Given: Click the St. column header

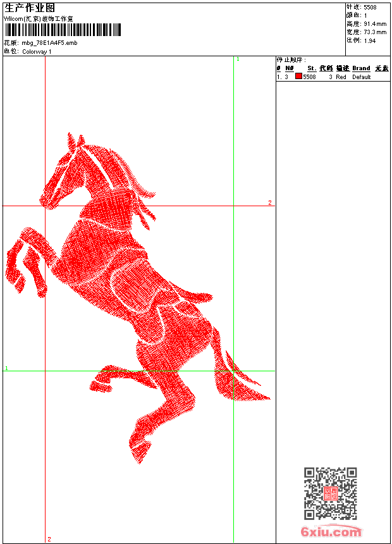Looking at the screenshot, I should (312, 68).
